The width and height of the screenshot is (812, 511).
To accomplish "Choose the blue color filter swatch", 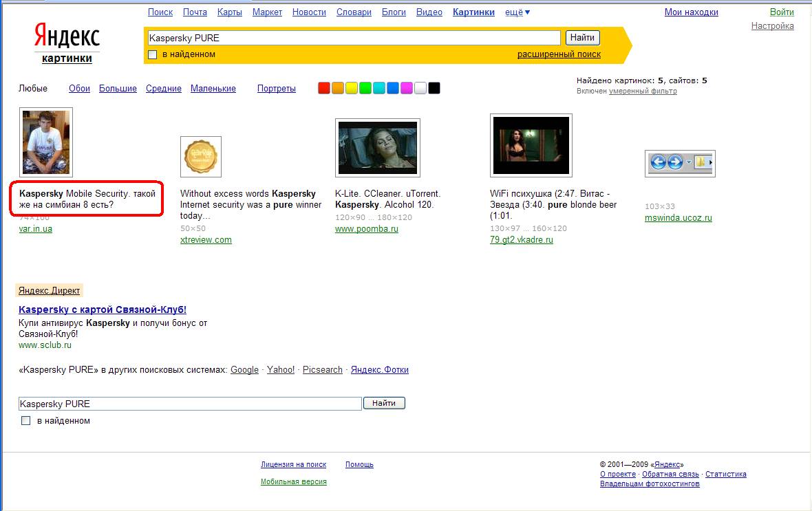I will (x=392, y=88).
